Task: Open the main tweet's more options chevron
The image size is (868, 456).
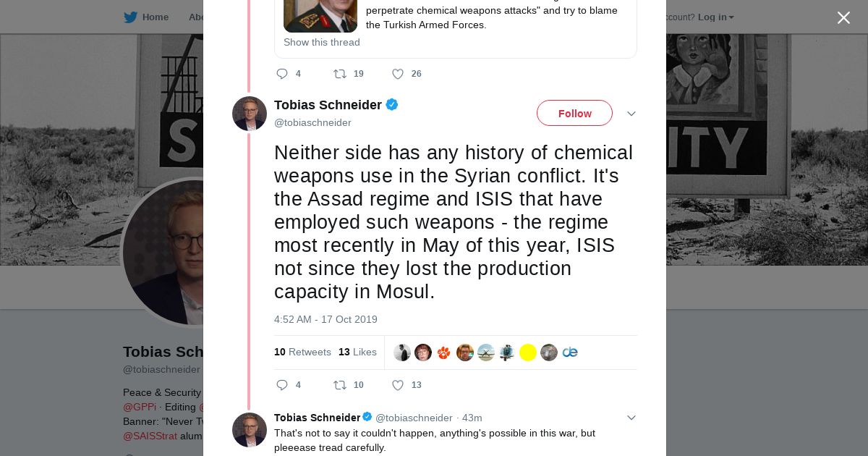Action: pos(631,114)
